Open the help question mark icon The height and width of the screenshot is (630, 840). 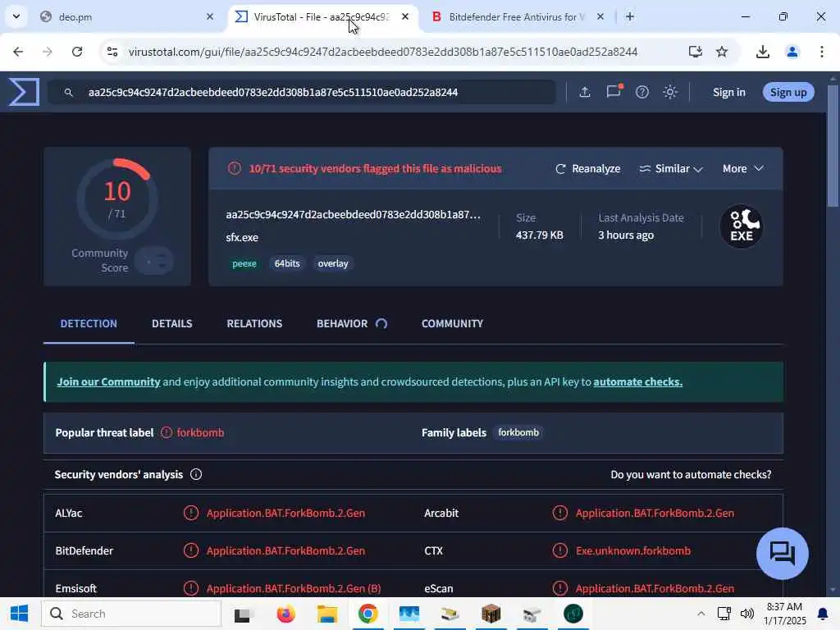pyautogui.click(x=641, y=92)
